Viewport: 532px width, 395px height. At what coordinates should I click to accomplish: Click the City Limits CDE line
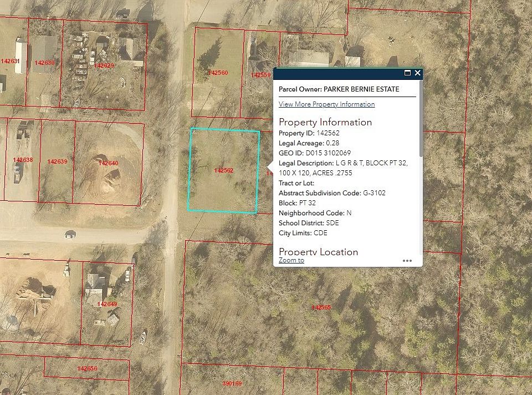[303, 233]
